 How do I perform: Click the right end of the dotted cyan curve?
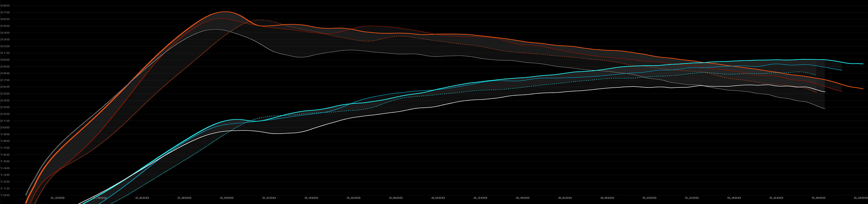[x=816, y=75]
